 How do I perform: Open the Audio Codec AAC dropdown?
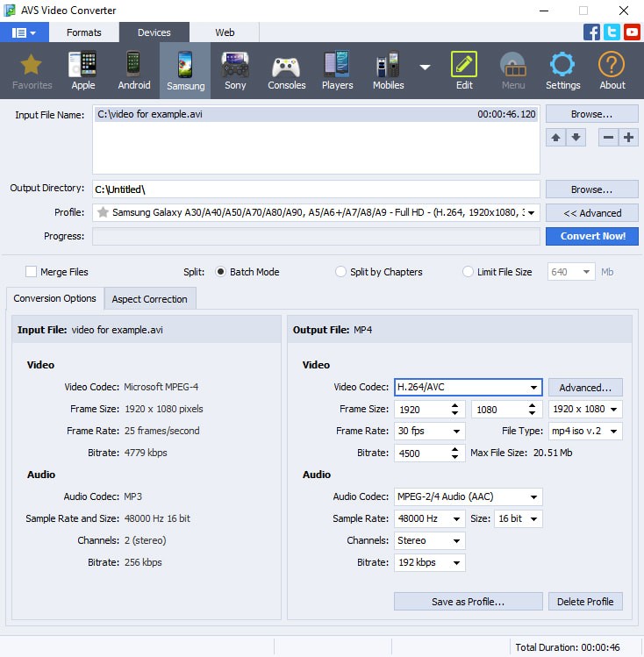pos(533,497)
